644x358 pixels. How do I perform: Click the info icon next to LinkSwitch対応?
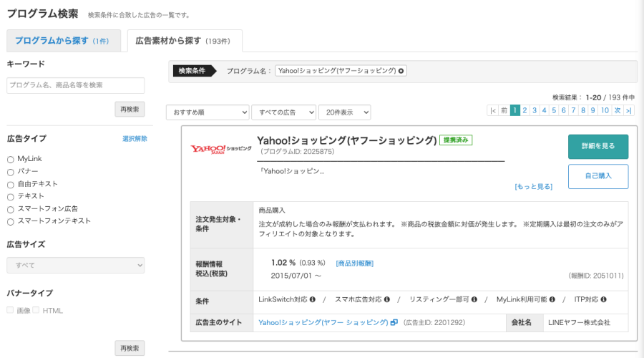pos(313,299)
